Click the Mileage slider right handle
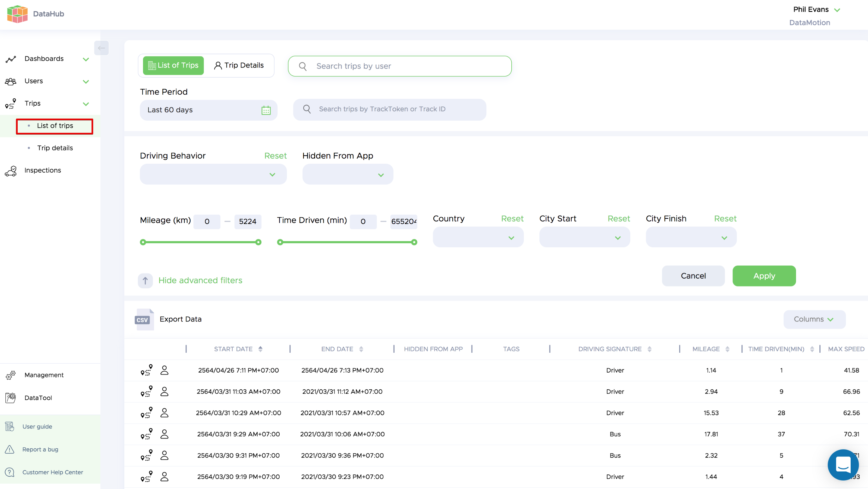This screenshot has width=868, height=489. tap(259, 242)
